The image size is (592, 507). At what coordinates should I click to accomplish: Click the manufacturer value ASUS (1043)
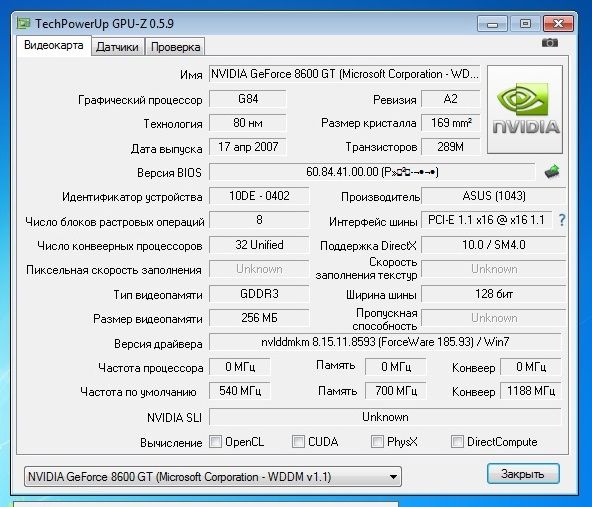pos(493,196)
